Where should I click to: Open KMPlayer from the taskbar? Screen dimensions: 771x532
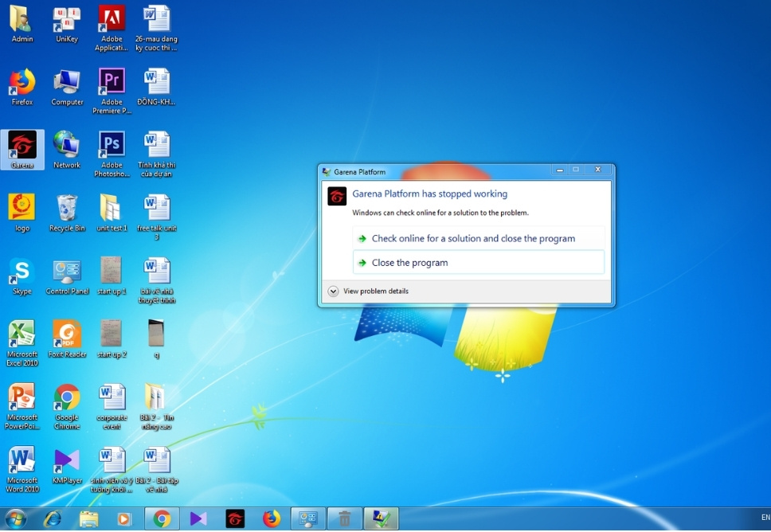point(198,518)
